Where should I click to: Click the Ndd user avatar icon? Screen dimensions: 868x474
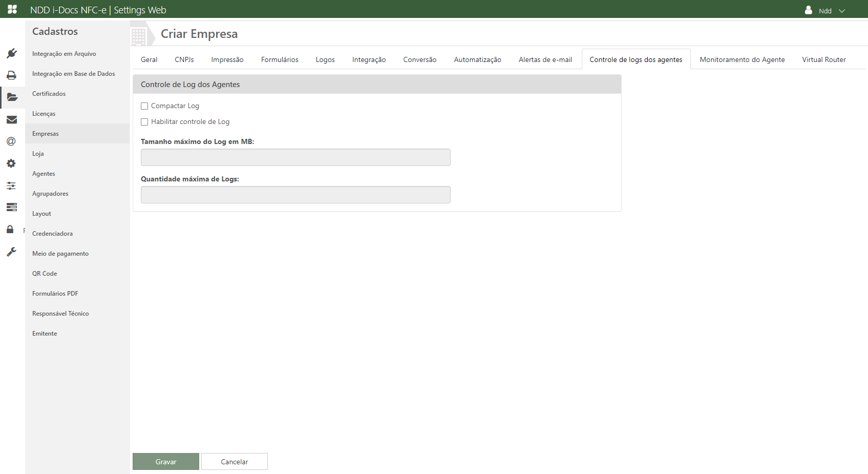tap(809, 10)
